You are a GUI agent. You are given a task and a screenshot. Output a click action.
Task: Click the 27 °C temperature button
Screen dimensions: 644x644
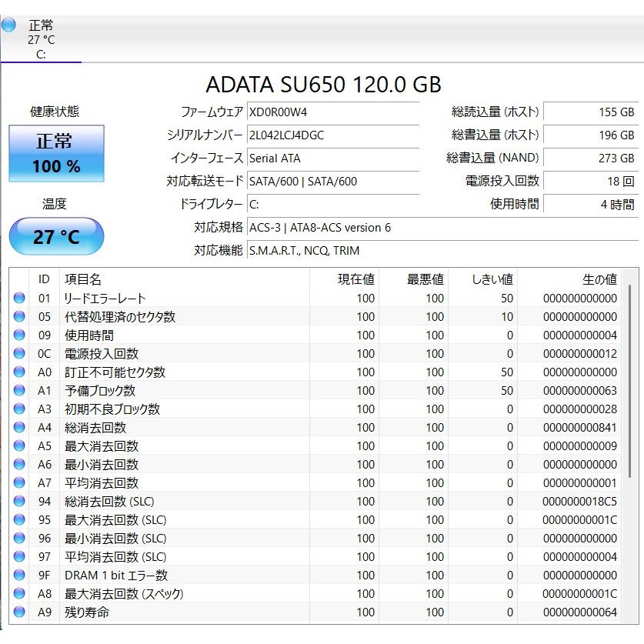(x=56, y=236)
